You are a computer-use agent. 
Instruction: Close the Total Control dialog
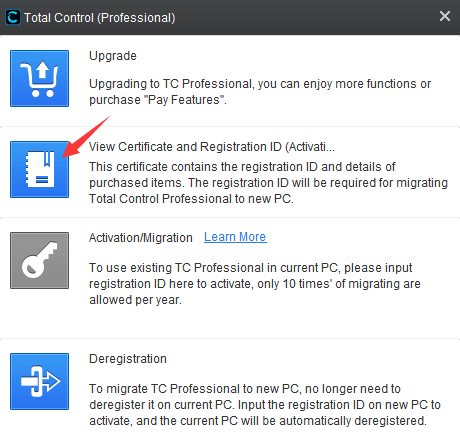point(445,16)
